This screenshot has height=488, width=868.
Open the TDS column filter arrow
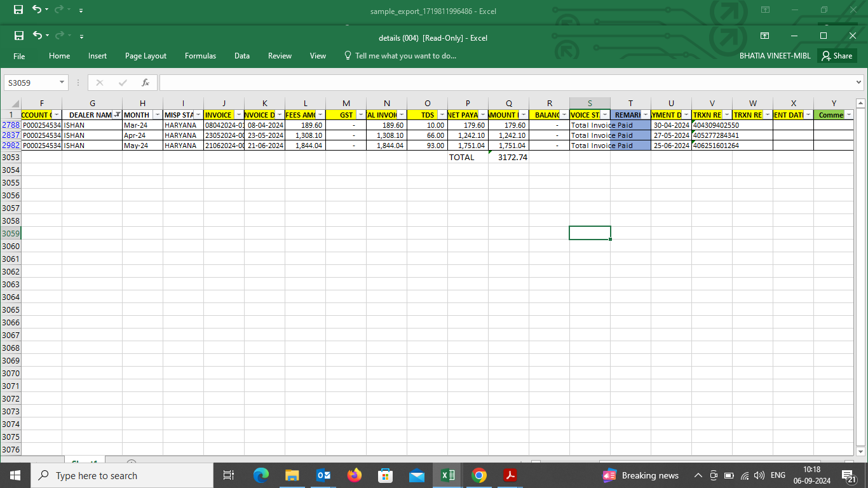coord(442,115)
